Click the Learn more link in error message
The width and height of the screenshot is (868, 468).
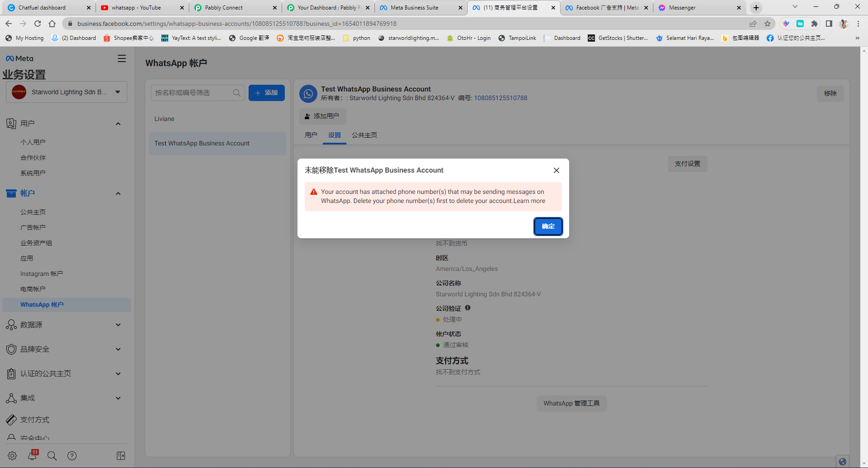point(529,201)
